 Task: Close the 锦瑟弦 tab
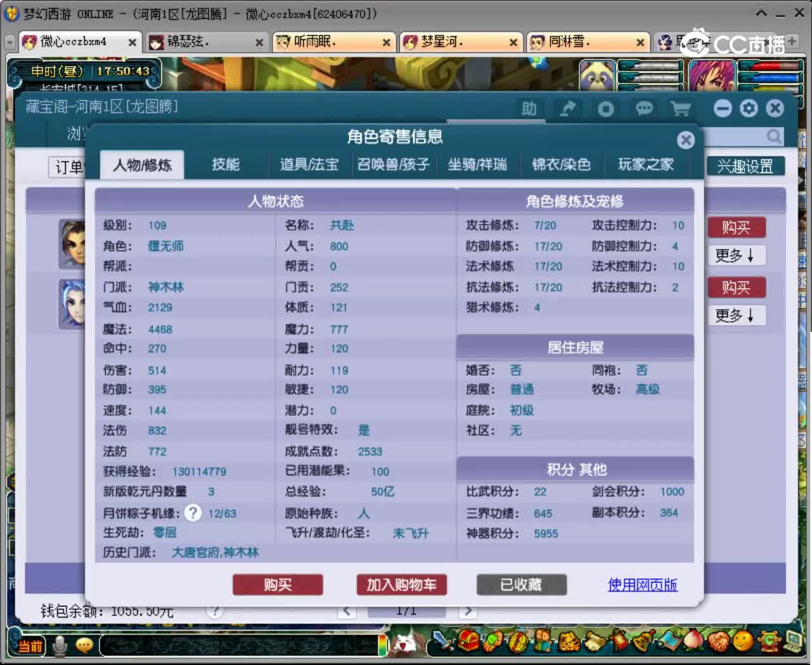pyautogui.click(x=259, y=43)
